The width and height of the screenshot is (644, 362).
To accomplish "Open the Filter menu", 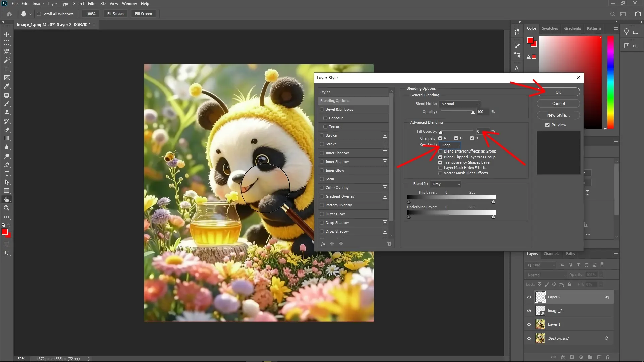I will pos(92,4).
